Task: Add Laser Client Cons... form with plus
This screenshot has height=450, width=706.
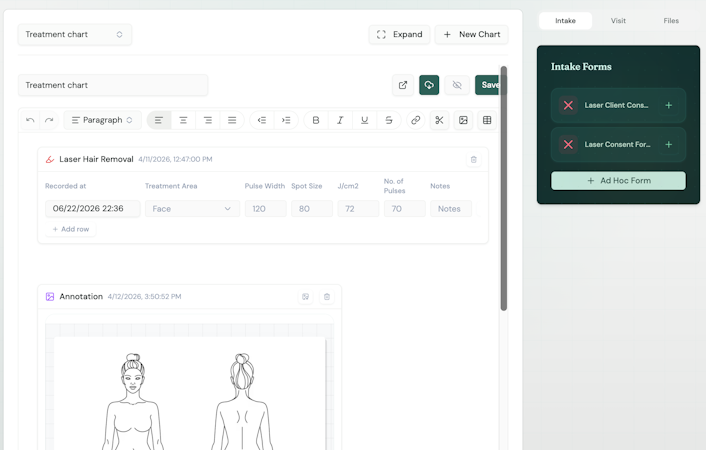Action: [669, 105]
